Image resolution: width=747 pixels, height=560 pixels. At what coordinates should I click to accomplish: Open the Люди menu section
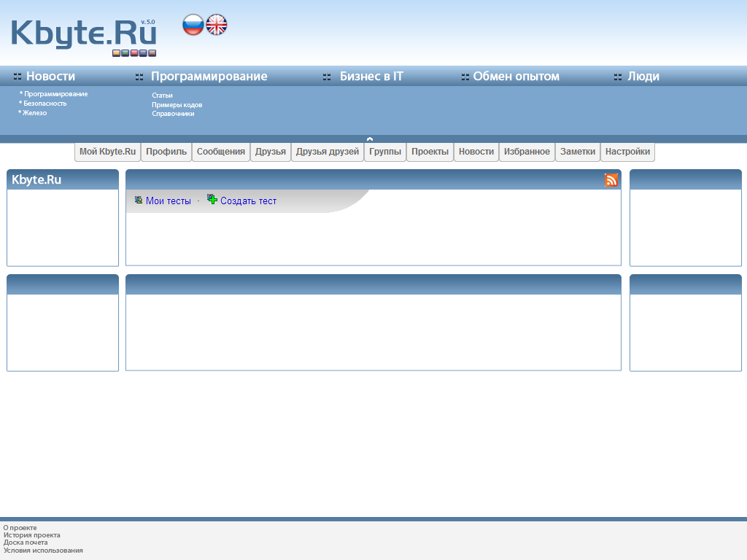pyautogui.click(x=643, y=76)
